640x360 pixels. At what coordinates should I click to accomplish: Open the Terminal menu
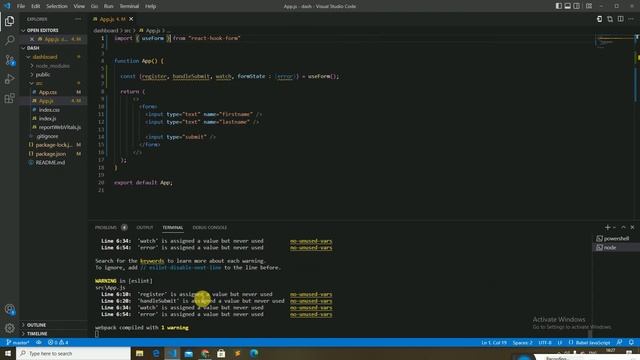click(129, 6)
